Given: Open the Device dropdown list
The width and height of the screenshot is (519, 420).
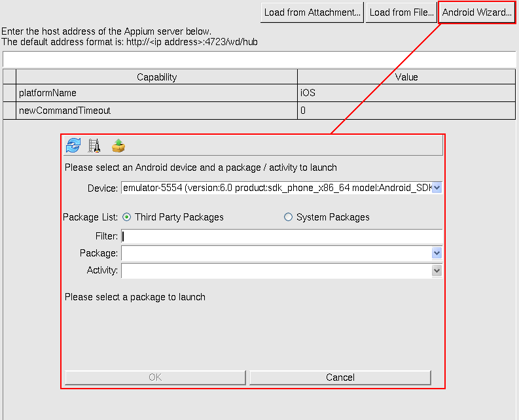Looking at the screenshot, I should pyautogui.click(x=437, y=188).
